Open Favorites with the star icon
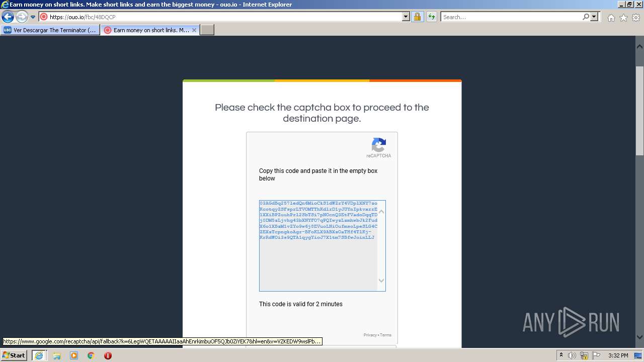This screenshot has width=644, height=362. point(623,18)
